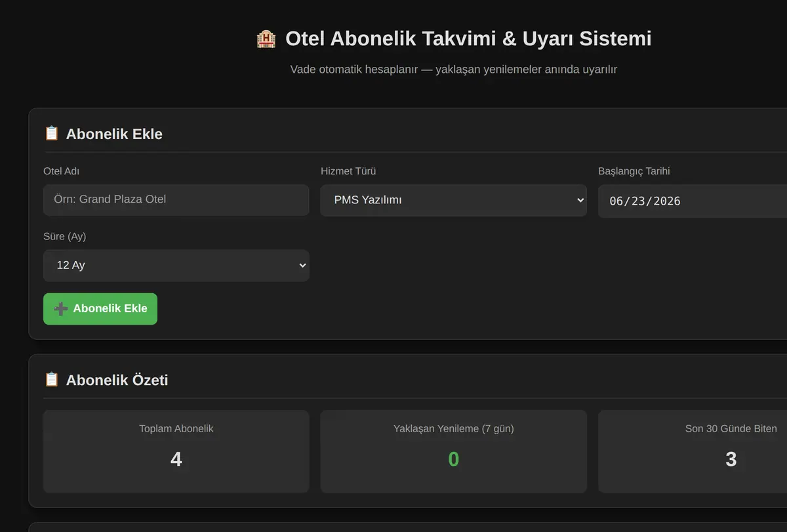787x532 pixels.
Task: Click the value 3 under Son 30 Günde Biten
Action: click(731, 459)
